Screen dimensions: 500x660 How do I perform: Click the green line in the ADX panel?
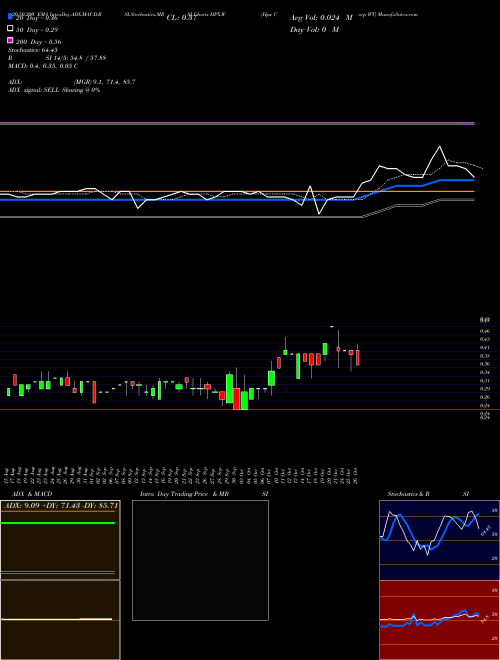coord(58,523)
